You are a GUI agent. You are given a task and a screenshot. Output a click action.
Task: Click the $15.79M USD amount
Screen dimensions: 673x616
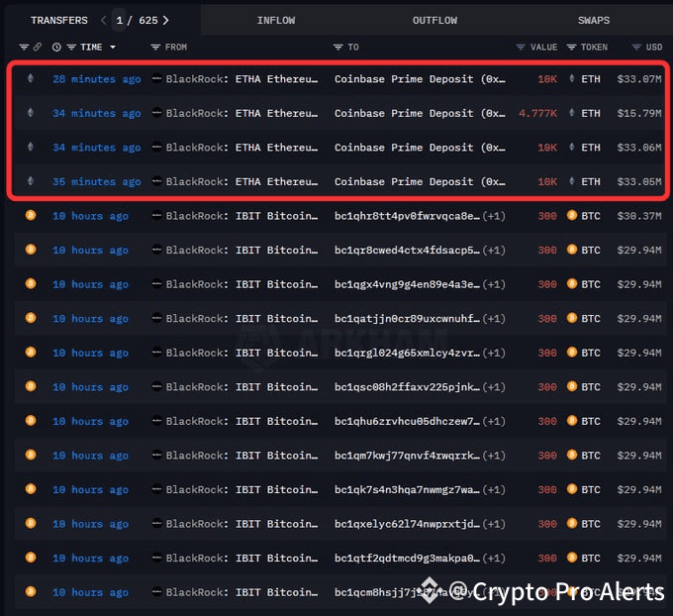tap(639, 114)
